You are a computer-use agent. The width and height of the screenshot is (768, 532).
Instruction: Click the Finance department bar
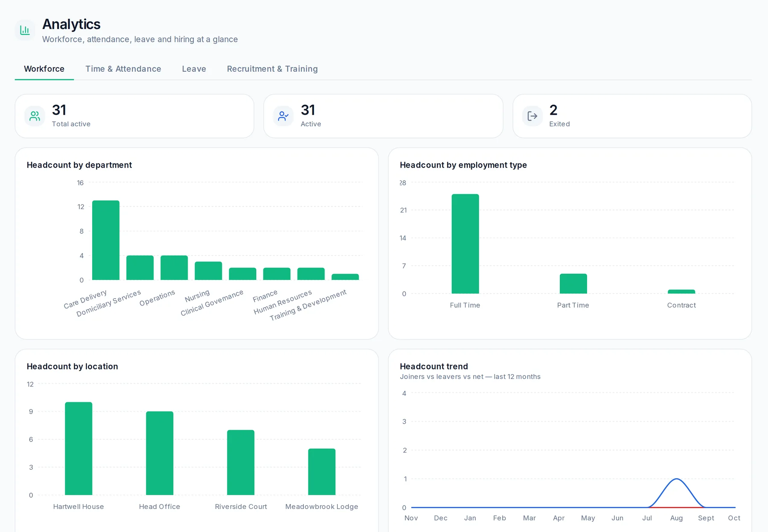(x=276, y=274)
